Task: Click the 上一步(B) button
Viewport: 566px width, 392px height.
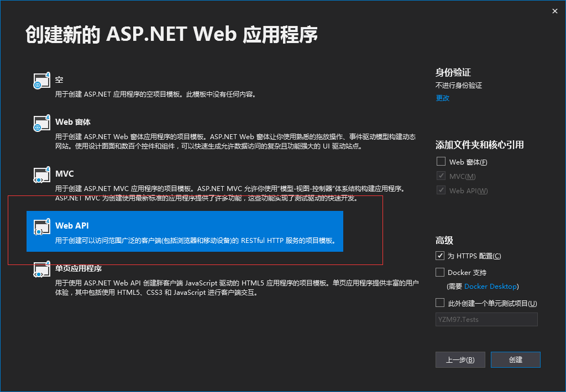Action: [460, 359]
